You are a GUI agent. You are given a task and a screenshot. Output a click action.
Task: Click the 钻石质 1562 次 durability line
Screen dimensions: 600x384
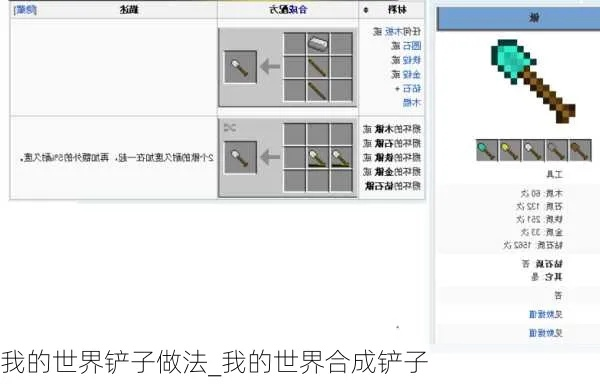click(533, 245)
